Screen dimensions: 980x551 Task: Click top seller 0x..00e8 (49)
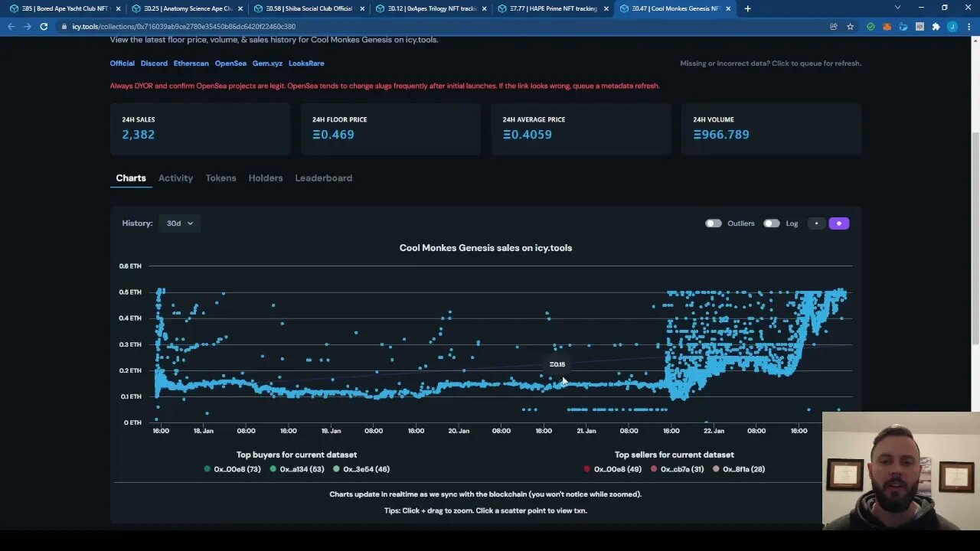pos(612,469)
